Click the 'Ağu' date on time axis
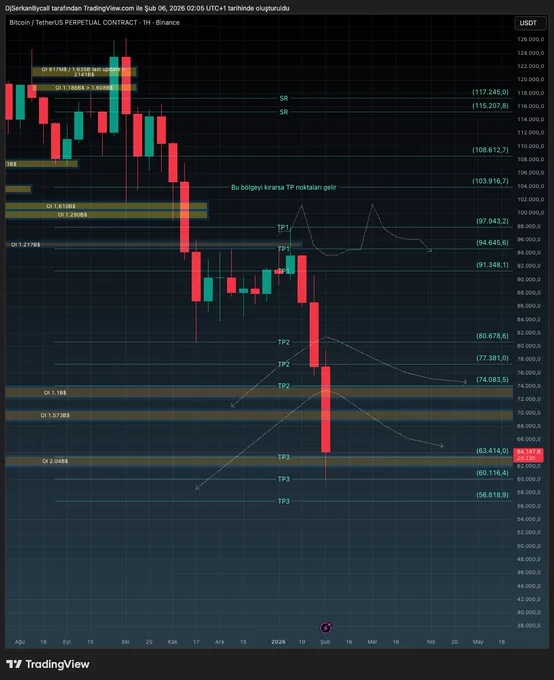Viewport: 554px width, 680px height. pyautogui.click(x=20, y=642)
